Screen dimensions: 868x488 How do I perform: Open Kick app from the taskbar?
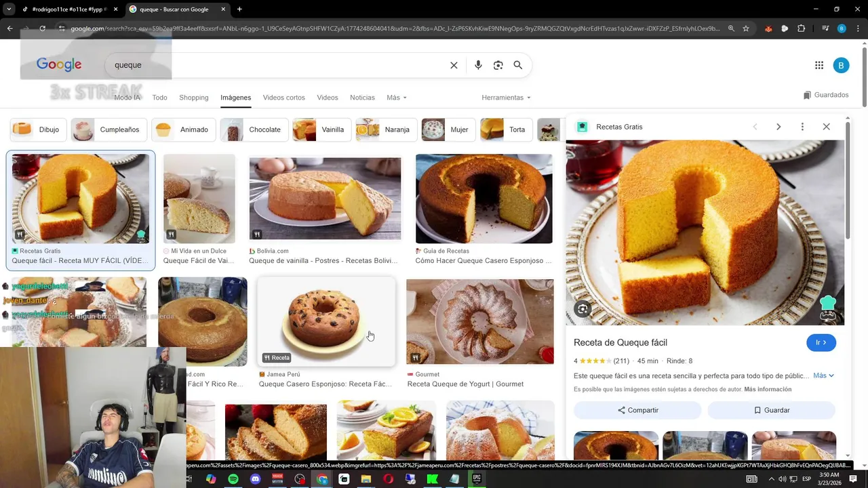(x=433, y=479)
